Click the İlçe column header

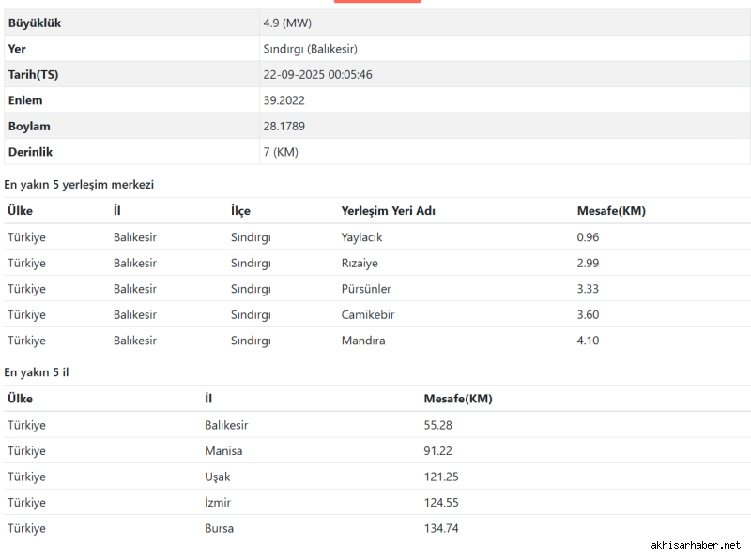pyautogui.click(x=240, y=211)
